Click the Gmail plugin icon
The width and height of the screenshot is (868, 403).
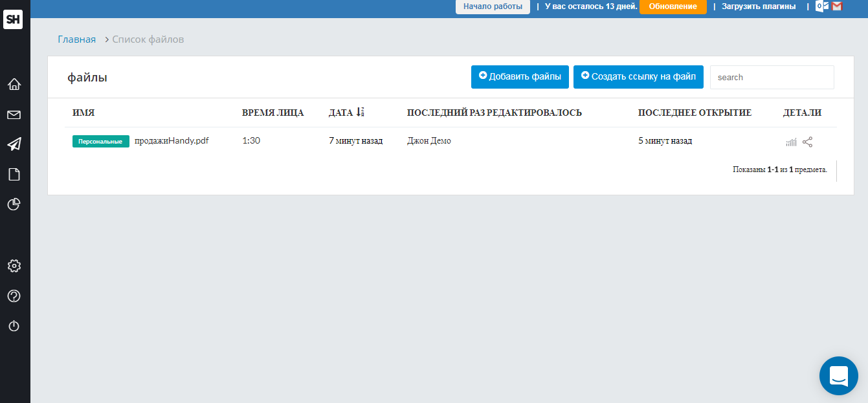pos(837,6)
